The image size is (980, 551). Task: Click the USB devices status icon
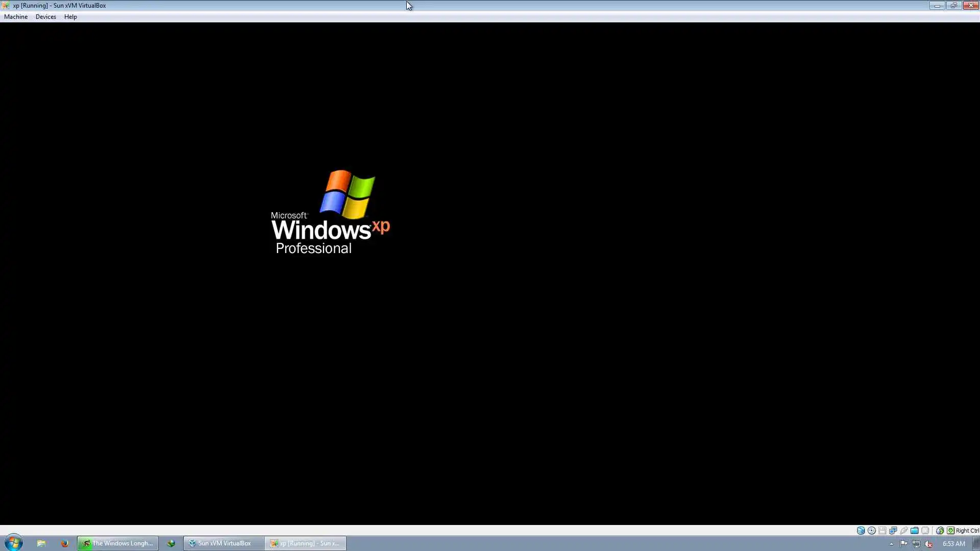click(x=903, y=531)
